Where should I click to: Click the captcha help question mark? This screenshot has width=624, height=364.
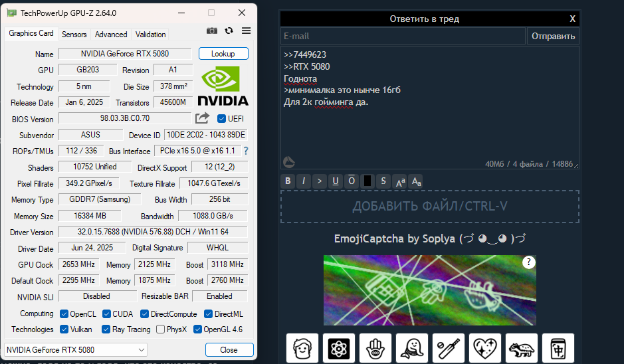tap(528, 262)
